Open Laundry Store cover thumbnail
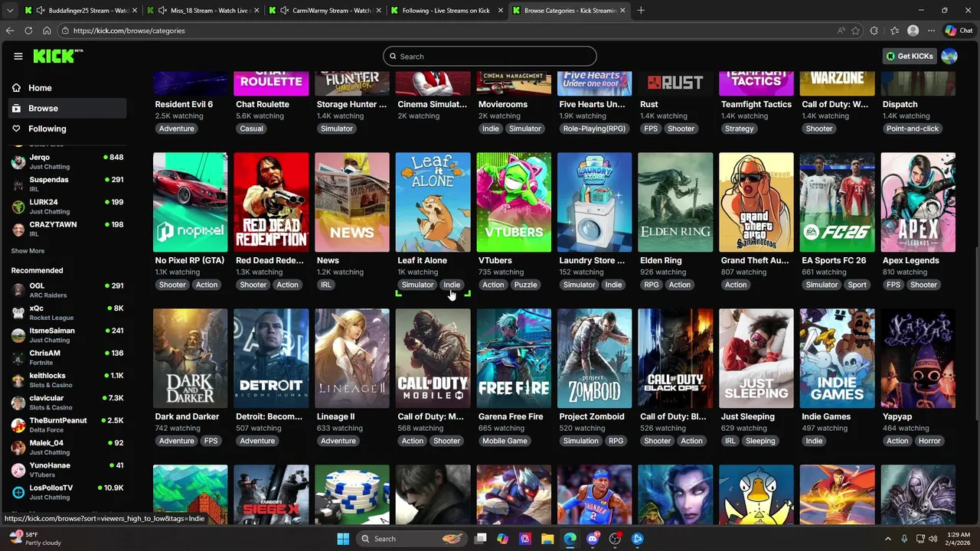 (594, 202)
